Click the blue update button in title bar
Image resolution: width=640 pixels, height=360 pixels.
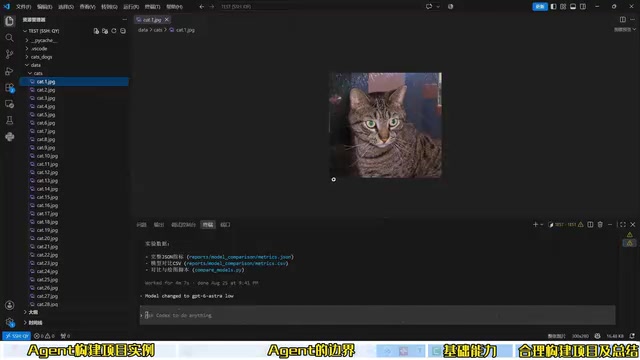[540, 7]
